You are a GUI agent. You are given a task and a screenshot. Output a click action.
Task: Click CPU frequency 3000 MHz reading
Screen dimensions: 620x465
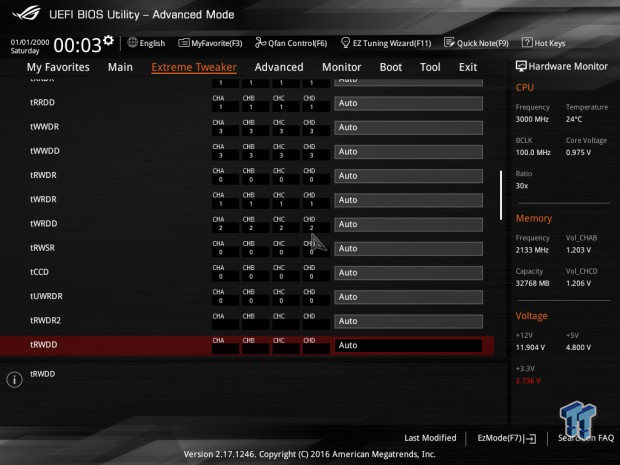coord(532,119)
